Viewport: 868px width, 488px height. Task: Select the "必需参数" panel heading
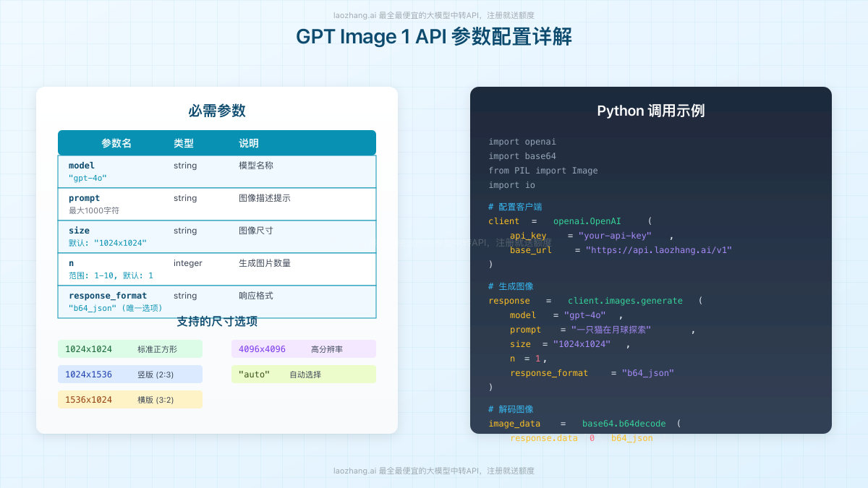click(x=217, y=111)
